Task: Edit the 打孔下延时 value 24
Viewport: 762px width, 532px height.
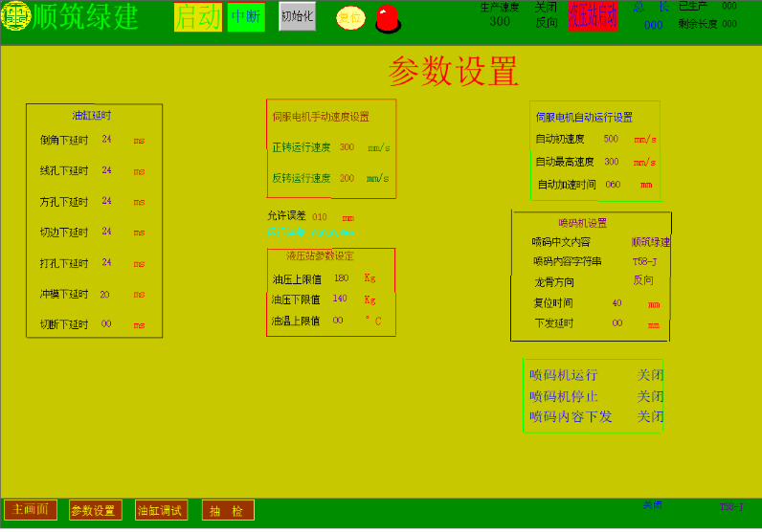Action: (x=106, y=263)
